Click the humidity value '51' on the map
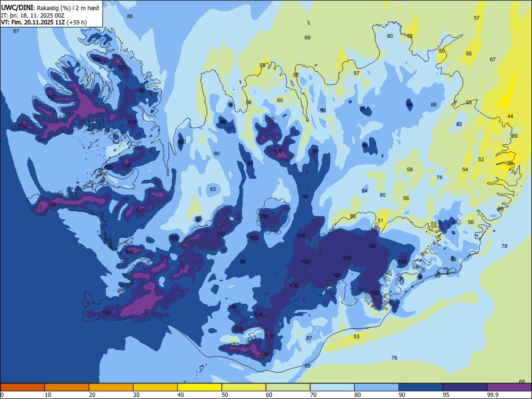Screen dimensions: 532x399 pyautogui.click(x=380, y=221)
